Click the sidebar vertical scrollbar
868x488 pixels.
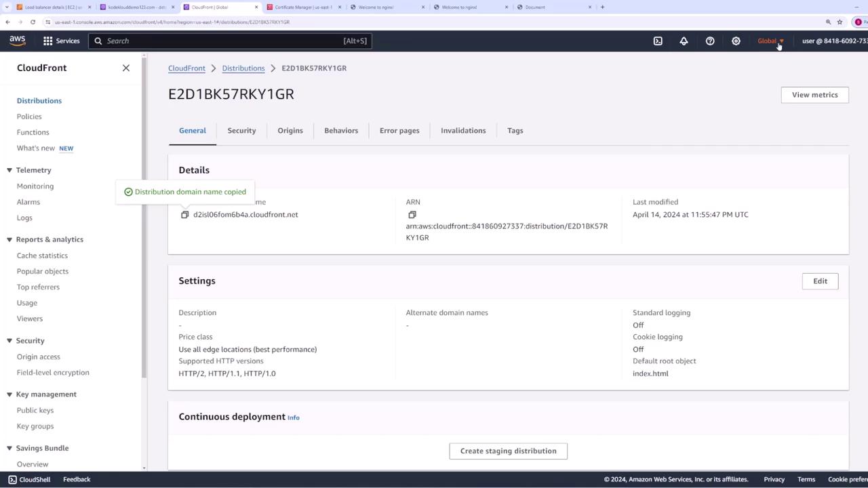click(x=144, y=217)
